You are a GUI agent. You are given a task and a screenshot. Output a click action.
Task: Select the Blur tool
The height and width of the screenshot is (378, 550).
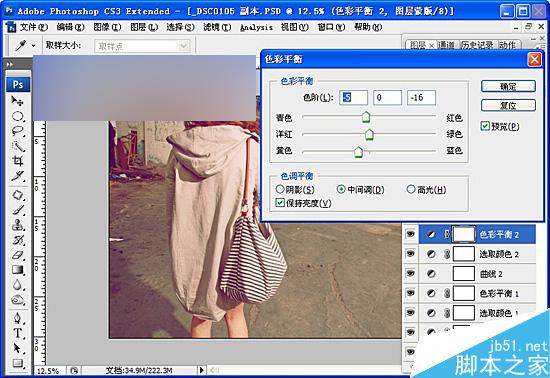[17, 285]
